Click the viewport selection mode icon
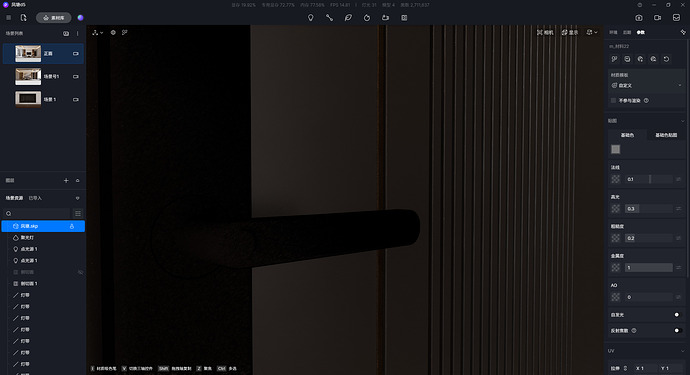Viewport: 690px width, 375px height. coord(125,33)
